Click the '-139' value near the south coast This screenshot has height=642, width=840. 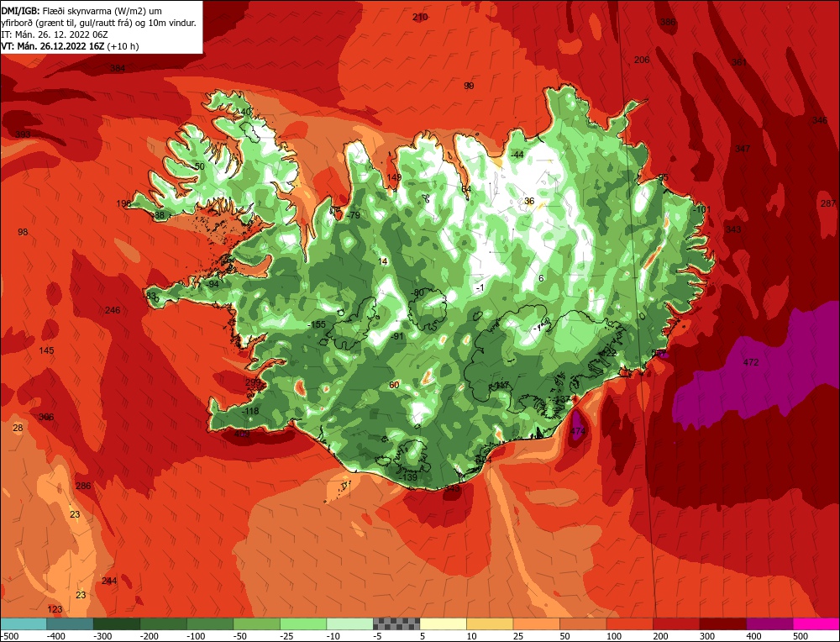(x=408, y=477)
